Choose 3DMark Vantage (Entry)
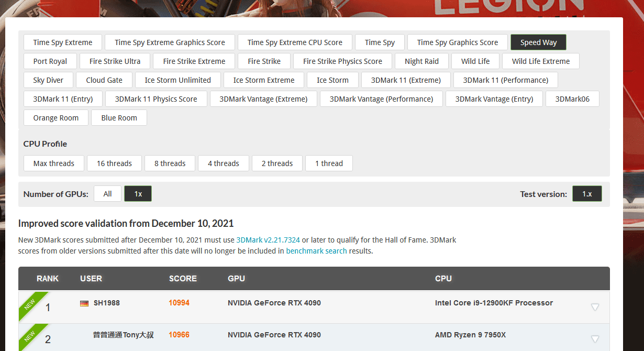644x351 pixels. tap(494, 99)
